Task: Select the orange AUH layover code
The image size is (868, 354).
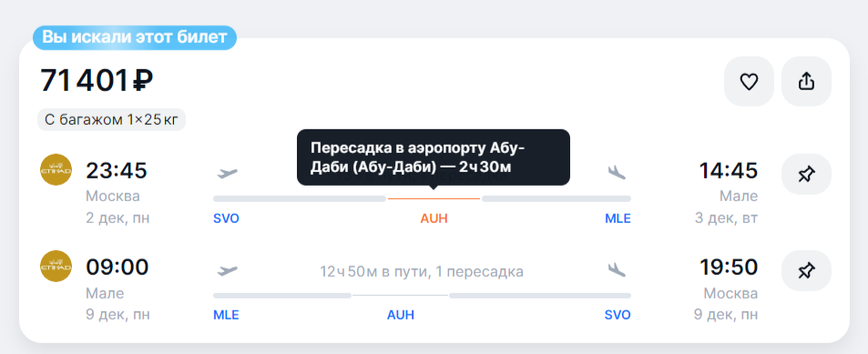Action: pyautogui.click(x=434, y=218)
